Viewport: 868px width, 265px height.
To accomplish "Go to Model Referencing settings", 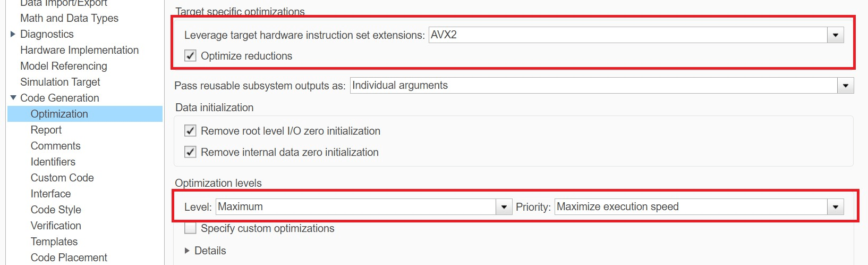I will pos(63,66).
